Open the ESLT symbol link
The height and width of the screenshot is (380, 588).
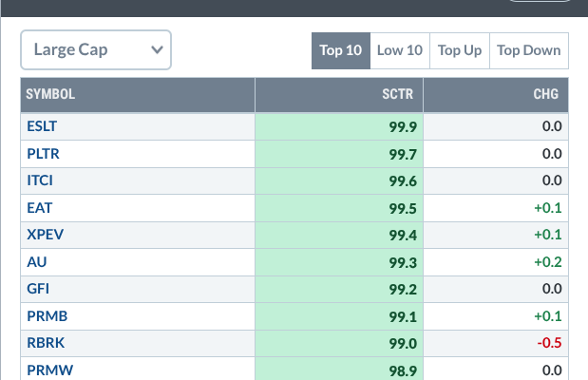(x=42, y=126)
